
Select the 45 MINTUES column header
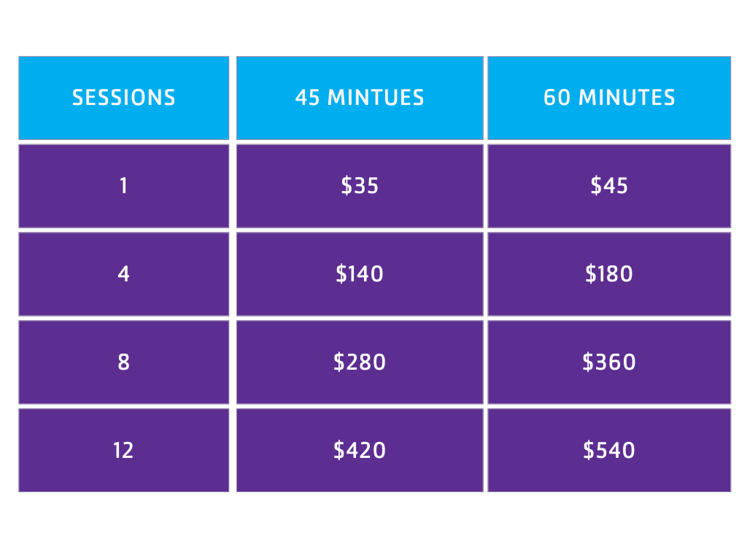tap(360, 98)
